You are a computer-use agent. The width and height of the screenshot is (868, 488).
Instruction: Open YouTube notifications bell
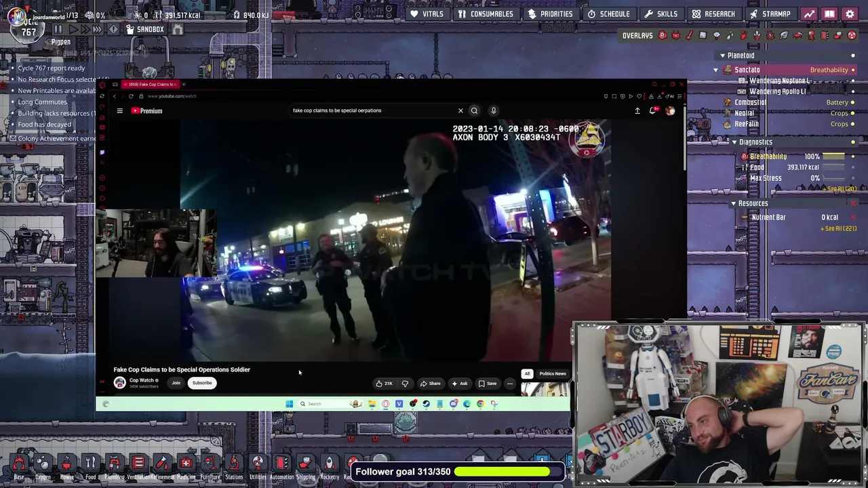pos(652,110)
